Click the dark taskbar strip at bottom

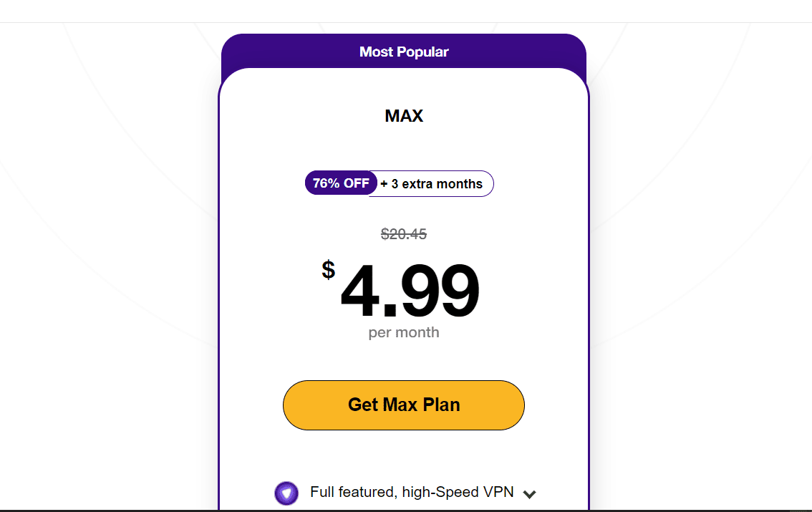(x=406, y=511)
